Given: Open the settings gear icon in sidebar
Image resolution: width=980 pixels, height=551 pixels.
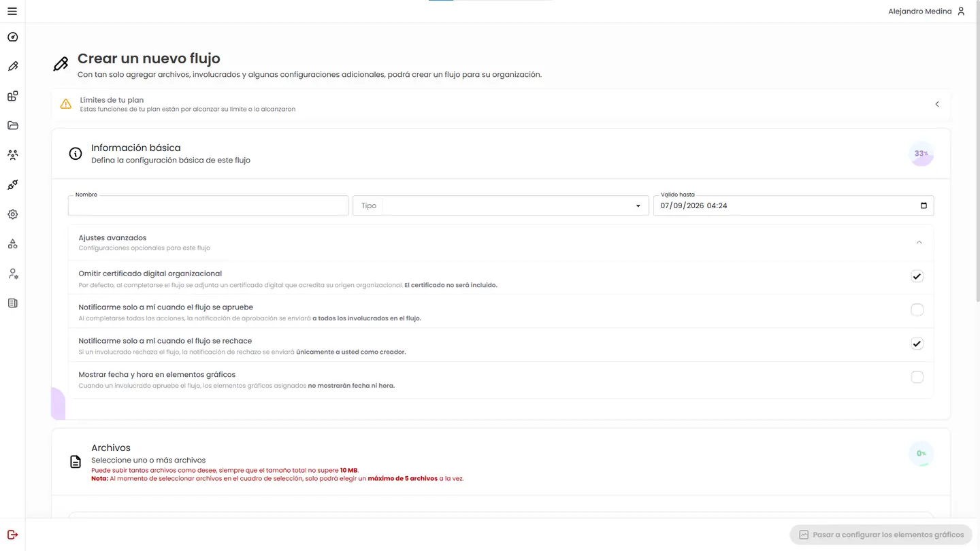Looking at the screenshot, I should (x=12, y=214).
